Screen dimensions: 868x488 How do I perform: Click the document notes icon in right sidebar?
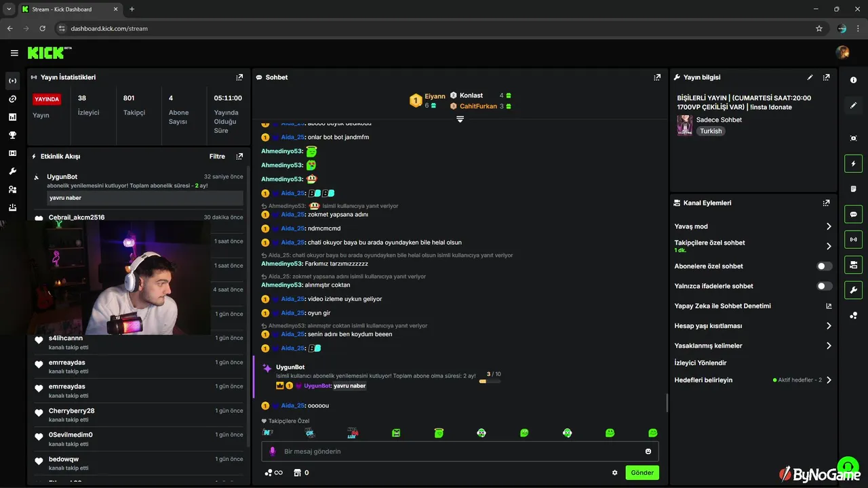tap(853, 189)
